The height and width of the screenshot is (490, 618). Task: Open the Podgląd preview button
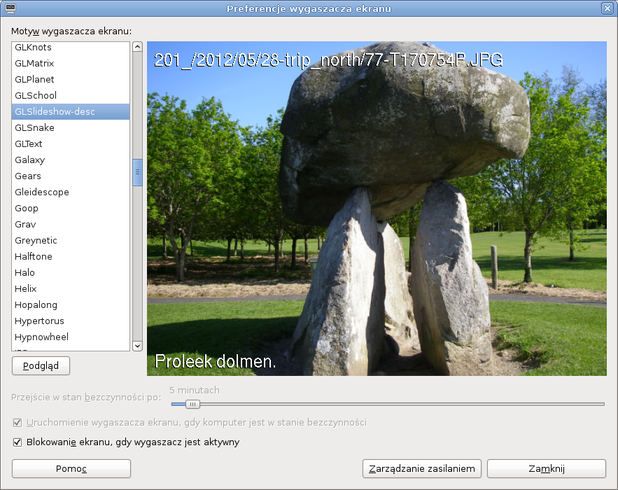[41, 366]
